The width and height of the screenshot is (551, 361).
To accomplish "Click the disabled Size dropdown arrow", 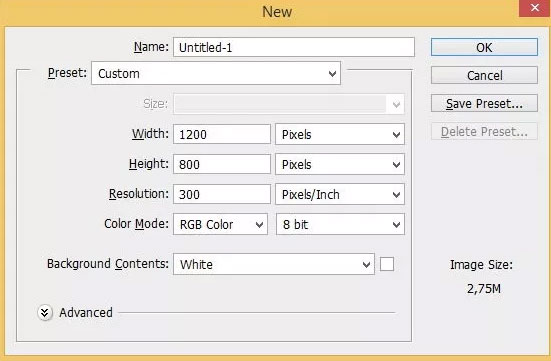I will [396, 104].
